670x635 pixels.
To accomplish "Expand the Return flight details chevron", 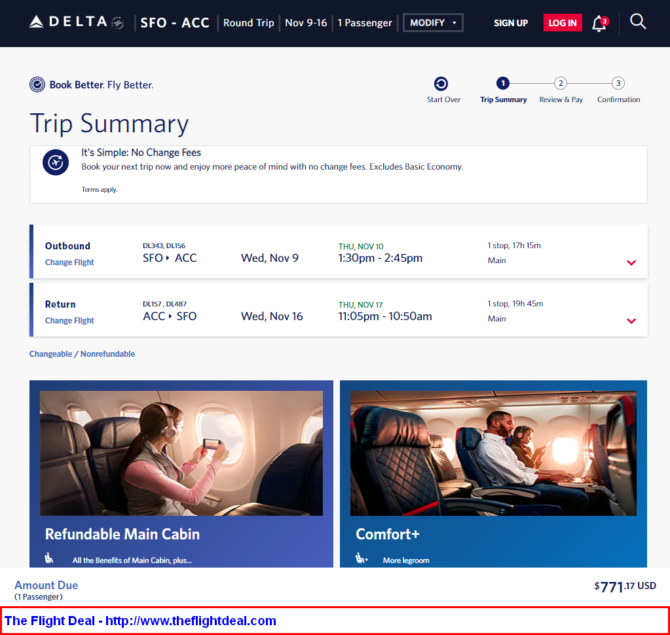I will 631,321.
